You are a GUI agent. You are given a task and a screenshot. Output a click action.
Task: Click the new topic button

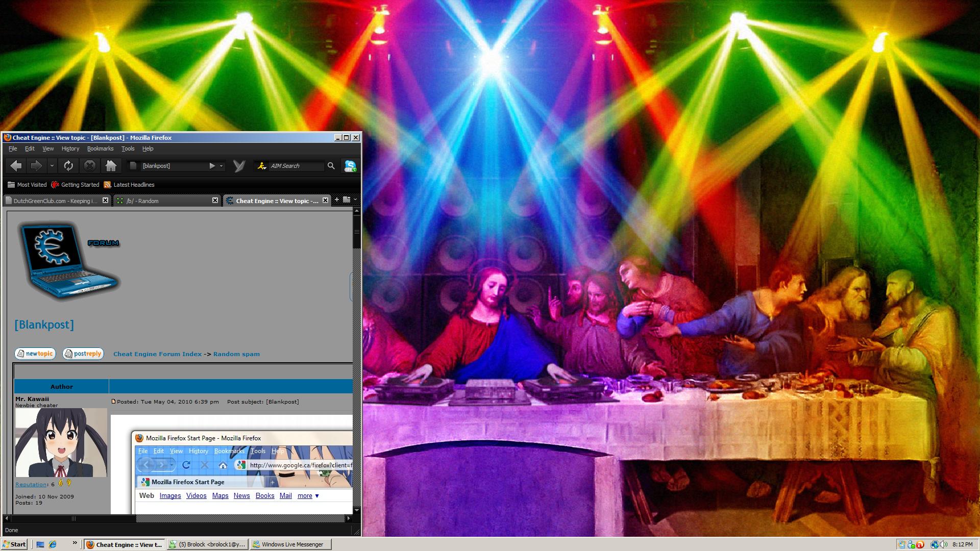(x=35, y=354)
